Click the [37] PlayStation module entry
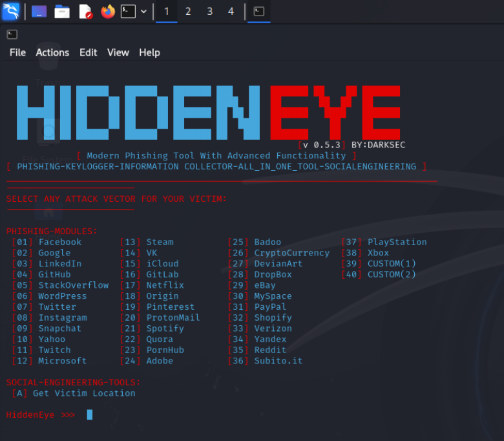 pos(384,242)
